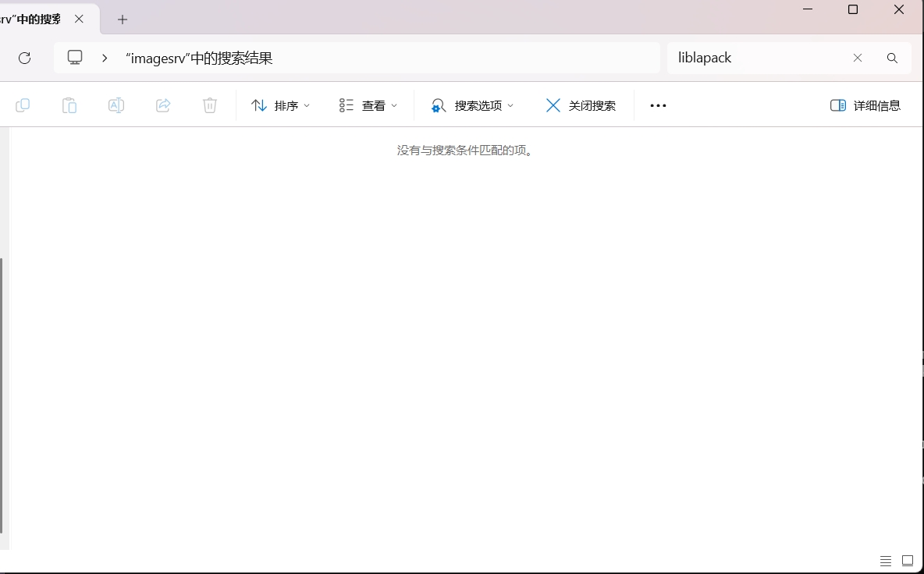924x574 pixels.
Task: Click the Delete trash icon
Action: 210,105
